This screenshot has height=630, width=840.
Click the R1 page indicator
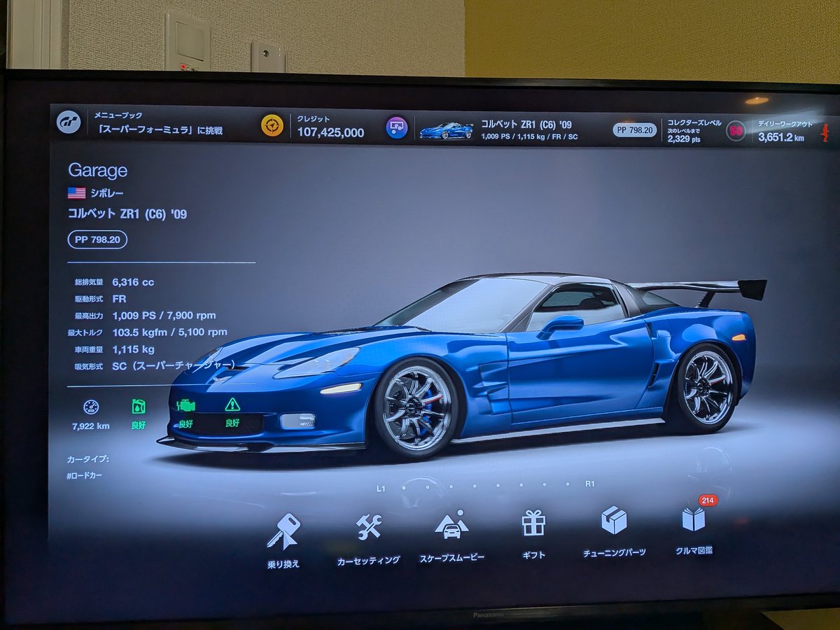(x=590, y=484)
